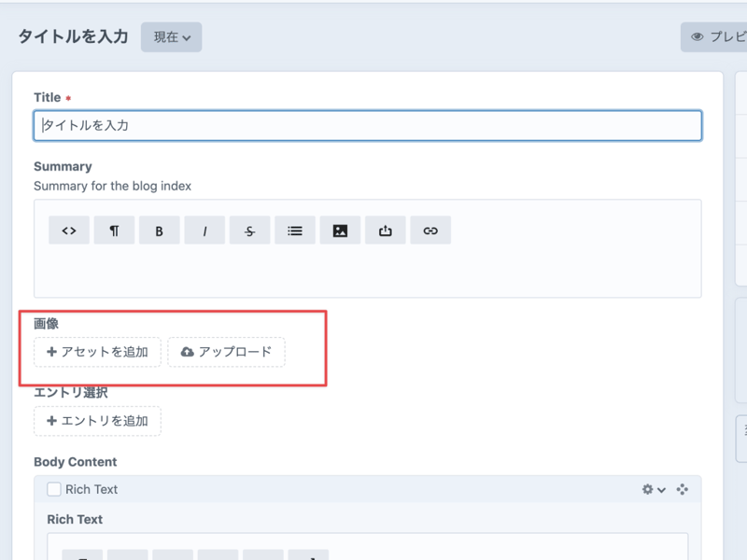The image size is (747, 560).
Task: Insert a list in the Summary editor
Action: tap(295, 231)
